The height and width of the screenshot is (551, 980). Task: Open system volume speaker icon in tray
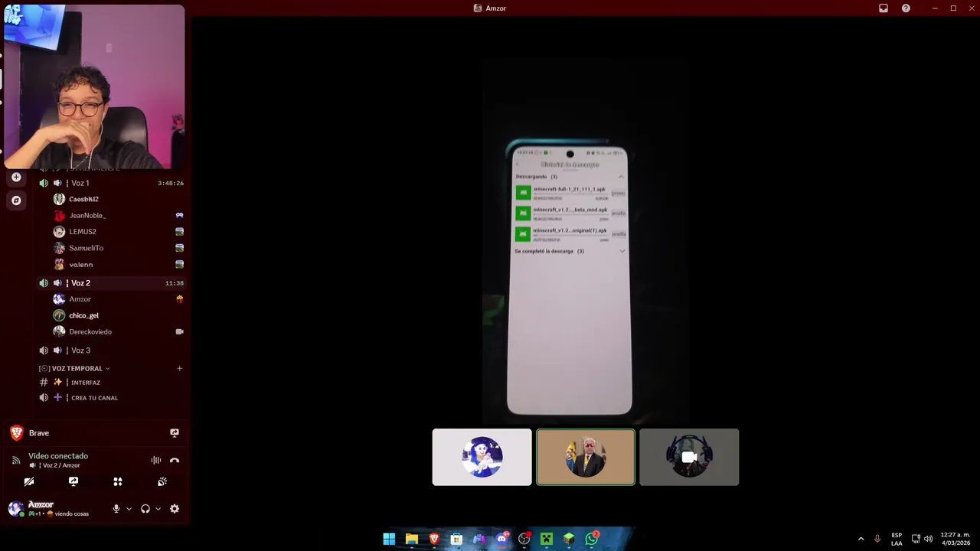(929, 539)
